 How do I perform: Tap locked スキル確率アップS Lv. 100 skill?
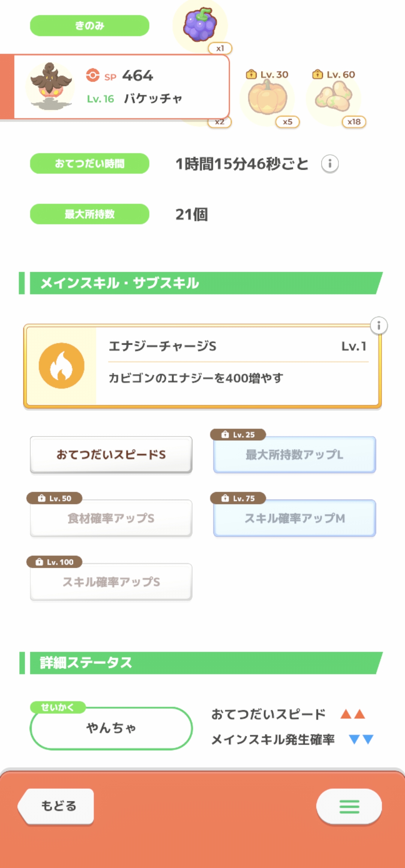coord(111,582)
